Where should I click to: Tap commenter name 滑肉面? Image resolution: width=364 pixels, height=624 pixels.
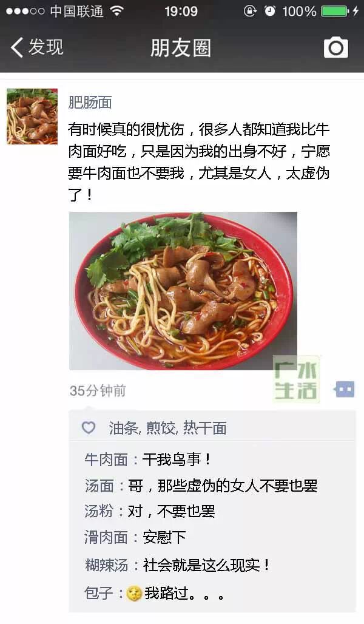106,538
